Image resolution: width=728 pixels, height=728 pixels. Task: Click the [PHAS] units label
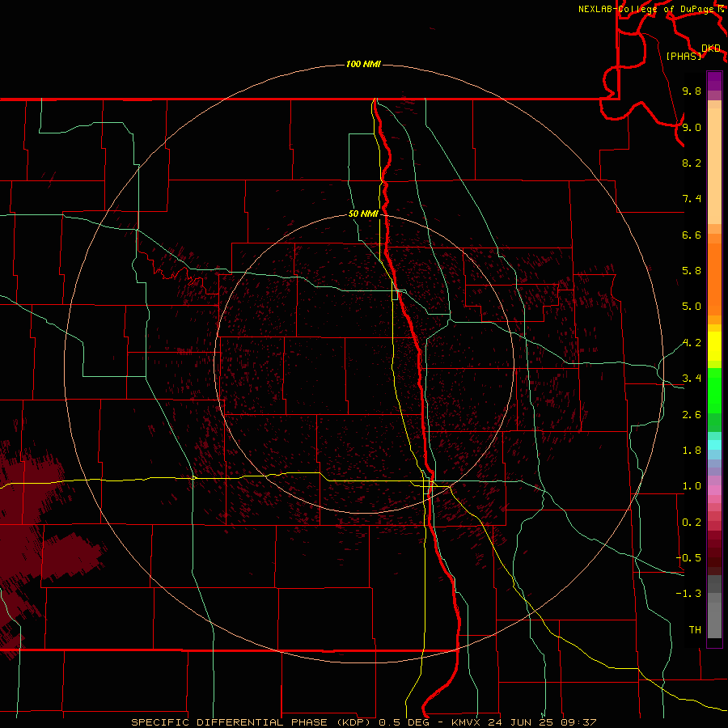(684, 56)
